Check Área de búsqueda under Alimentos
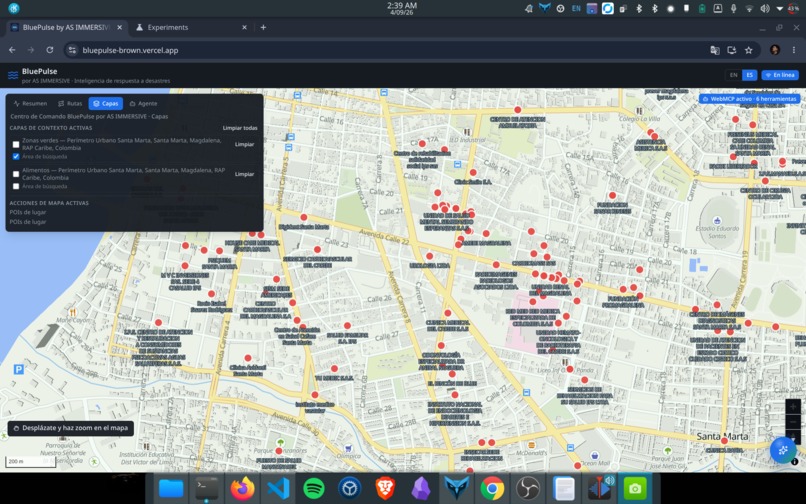 [16, 186]
